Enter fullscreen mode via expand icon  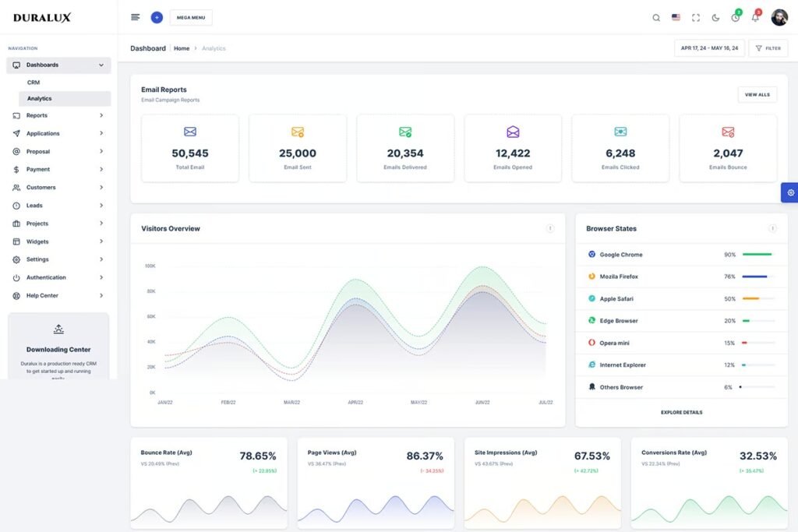pyautogui.click(x=696, y=18)
